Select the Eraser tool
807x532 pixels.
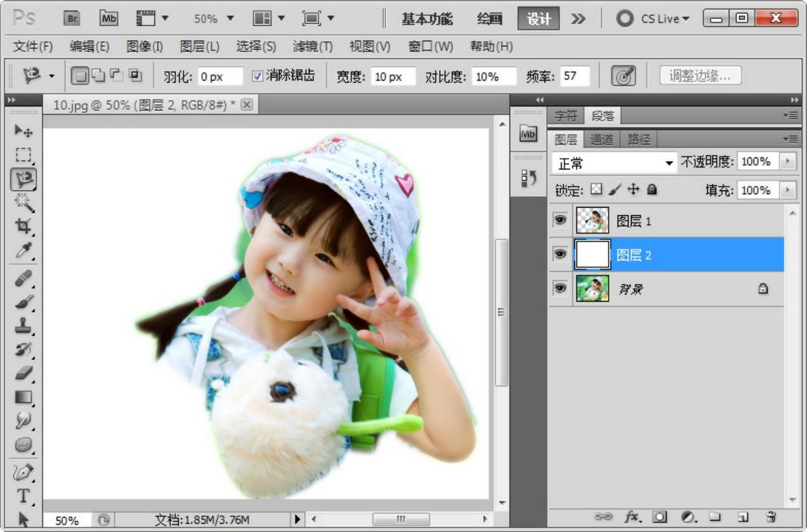(x=24, y=373)
